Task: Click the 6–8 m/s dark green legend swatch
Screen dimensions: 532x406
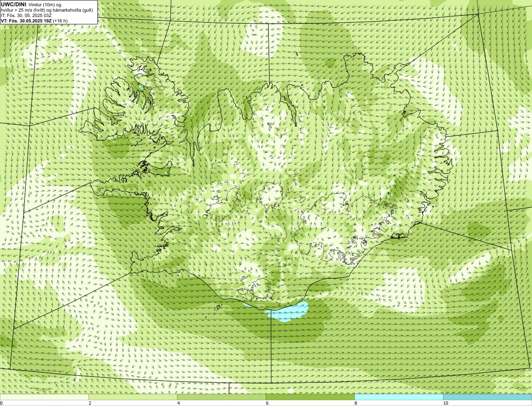Action: [310, 397]
